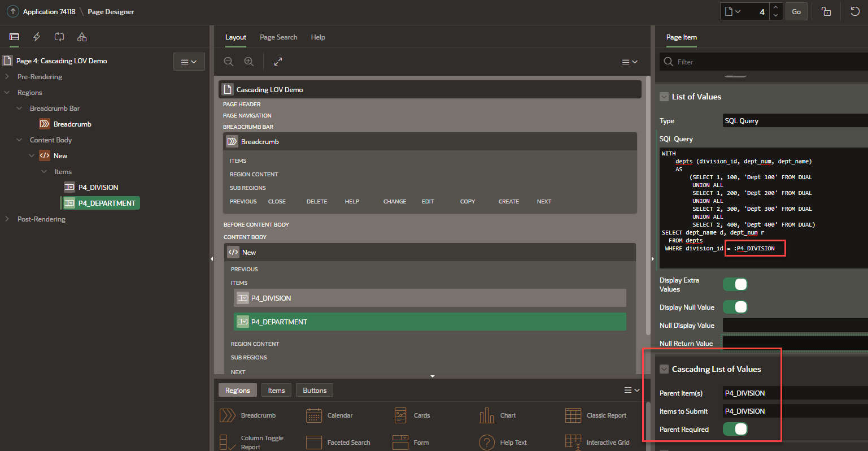
Task: Click the zoom out magnifier in Layout
Action: coord(229,62)
